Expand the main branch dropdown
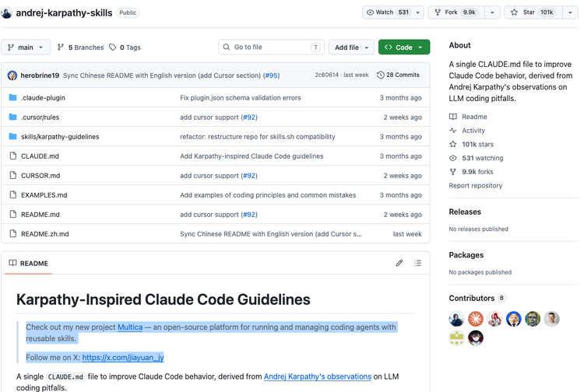 coord(26,47)
